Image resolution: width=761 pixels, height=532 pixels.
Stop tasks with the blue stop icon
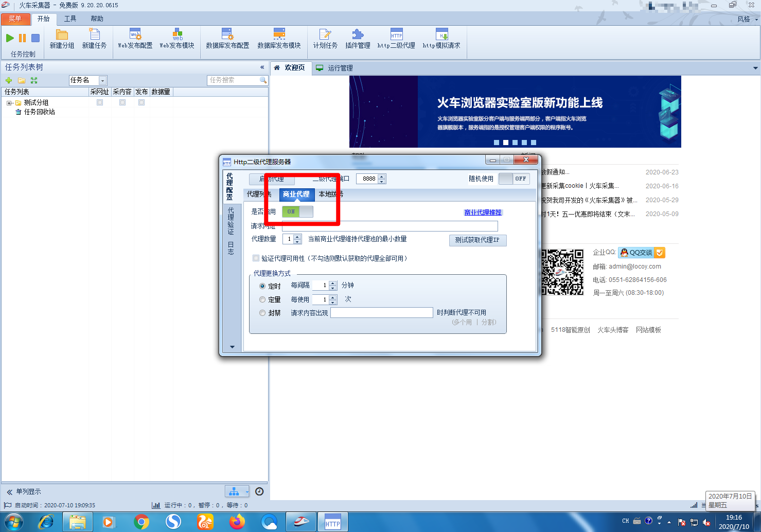pyautogui.click(x=36, y=38)
